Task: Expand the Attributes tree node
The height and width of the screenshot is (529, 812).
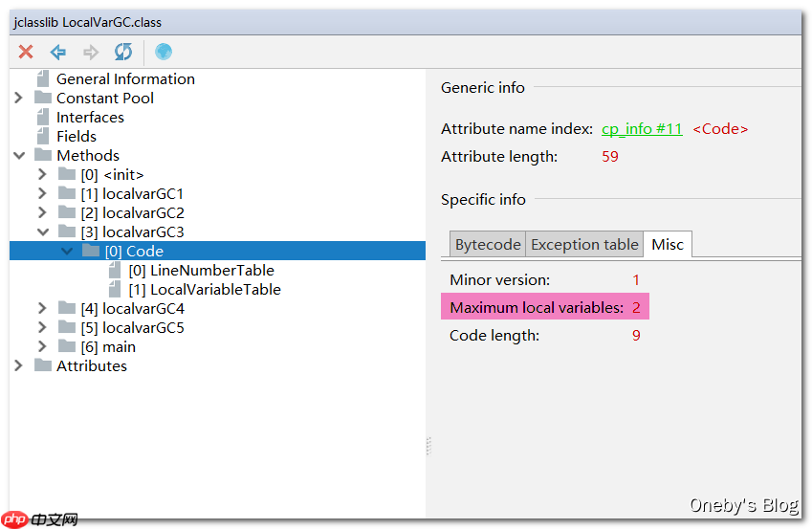Action: click(19, 366)
